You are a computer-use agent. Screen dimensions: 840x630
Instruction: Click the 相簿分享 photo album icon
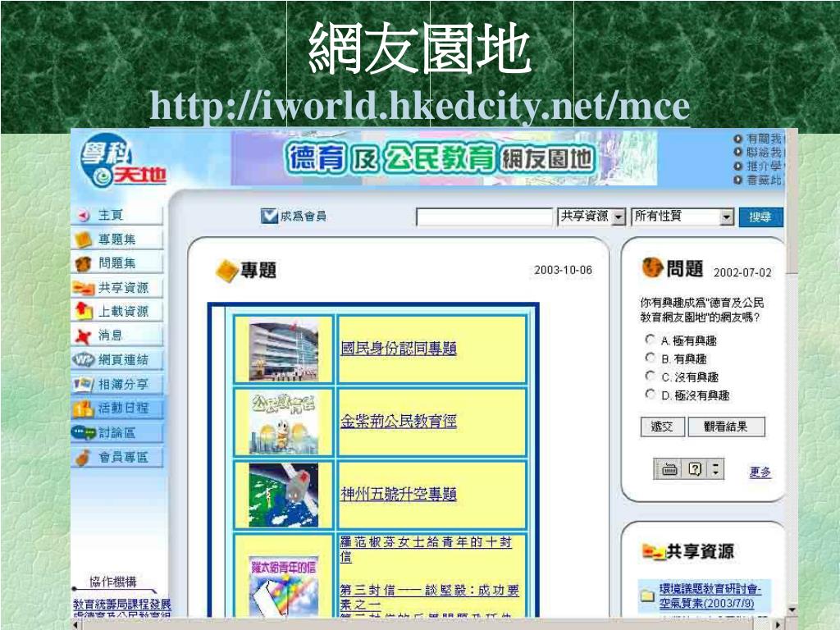[84, 384]
